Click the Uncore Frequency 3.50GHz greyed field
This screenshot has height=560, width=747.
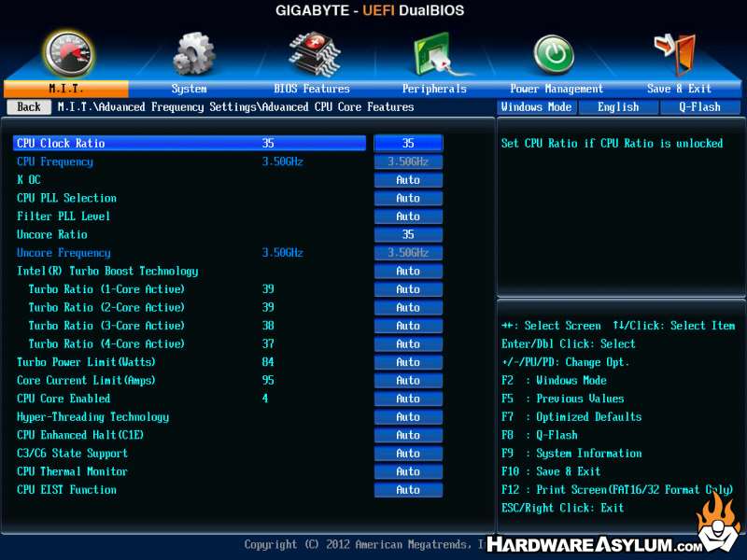tap(408, 253)
